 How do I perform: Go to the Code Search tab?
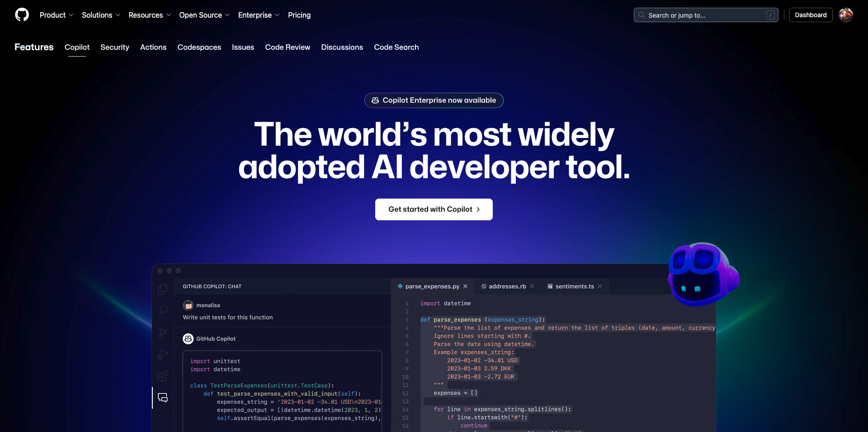(x=396, y=47)
